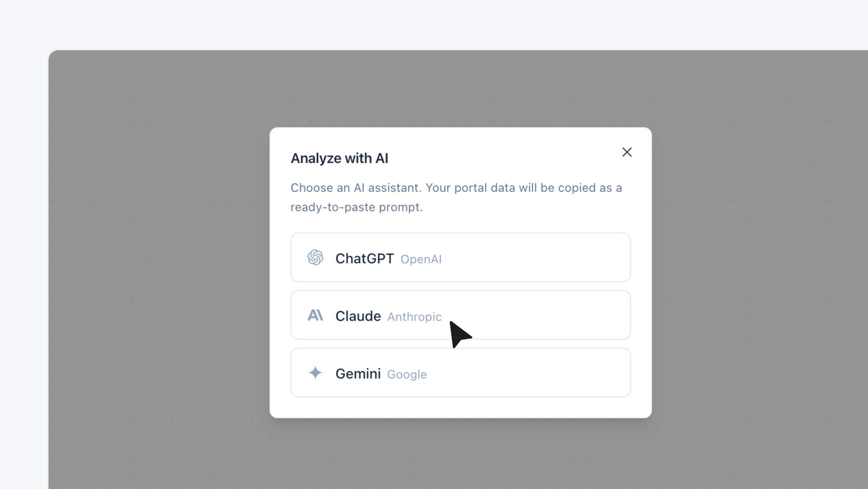Select the Gemini assistant option
This screenshot has height=489, width=868.
(460, 373)
